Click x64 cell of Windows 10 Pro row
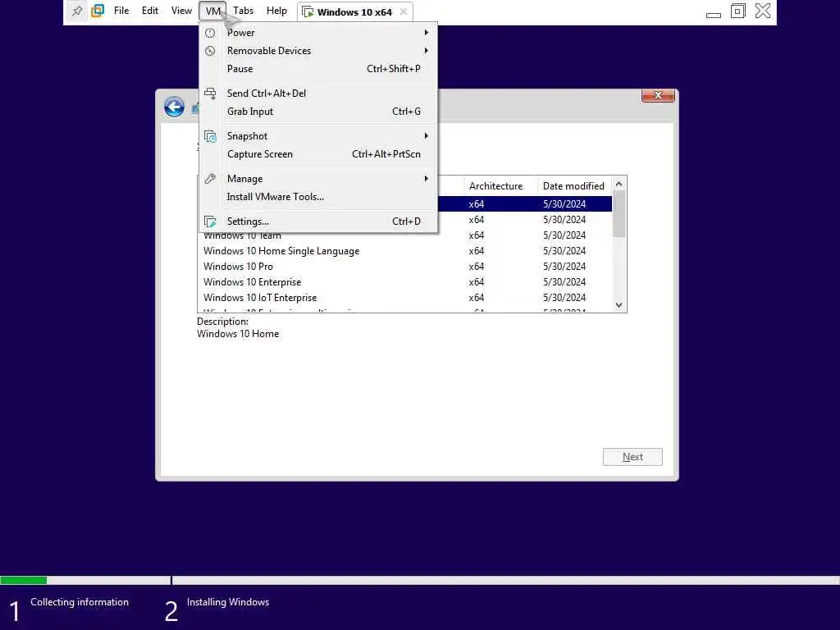Screen dimensions: 840x630 click(477, 267)
